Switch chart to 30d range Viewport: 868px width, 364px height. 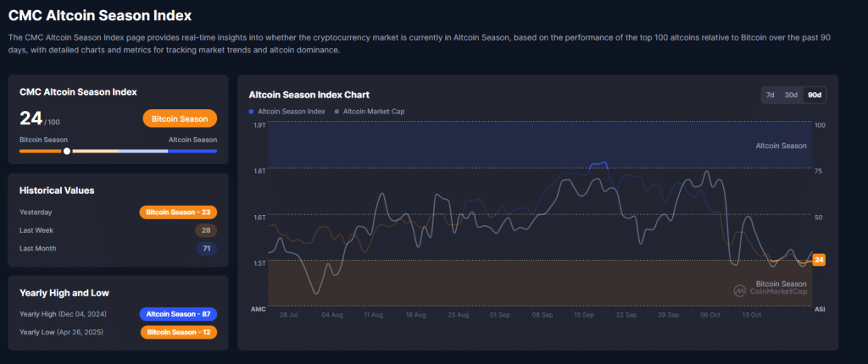tap(791, 95)
